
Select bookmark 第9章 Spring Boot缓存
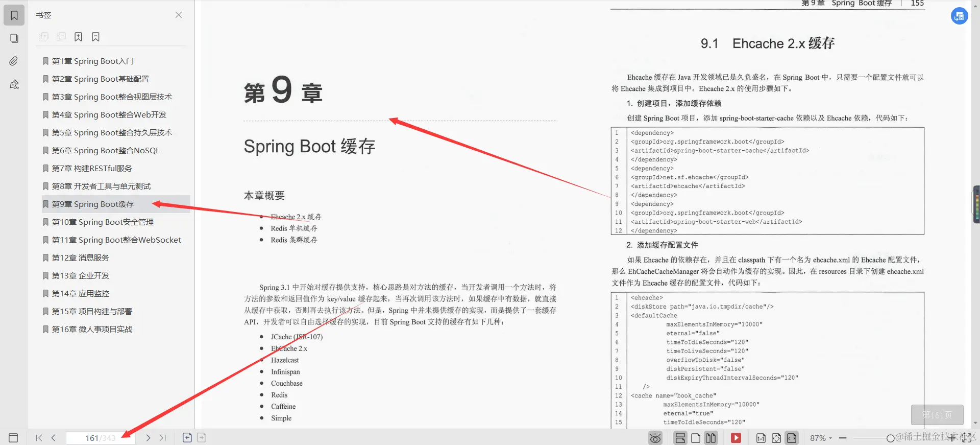coord(116,204)
